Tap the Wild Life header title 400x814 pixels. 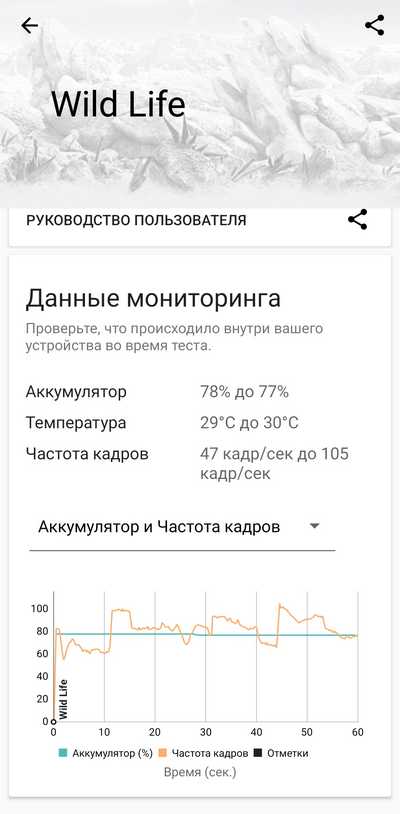[118, 104]
